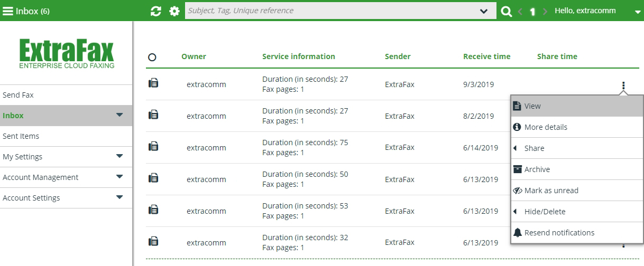
Task: Open the Share submenu
Action: coord(577,148)
